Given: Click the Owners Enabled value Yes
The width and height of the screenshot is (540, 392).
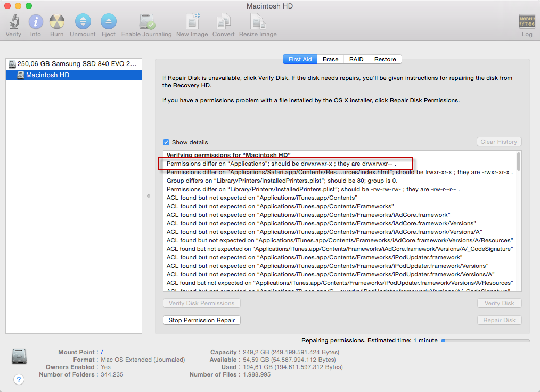Looking at the screenshot, I should (105, 367).
